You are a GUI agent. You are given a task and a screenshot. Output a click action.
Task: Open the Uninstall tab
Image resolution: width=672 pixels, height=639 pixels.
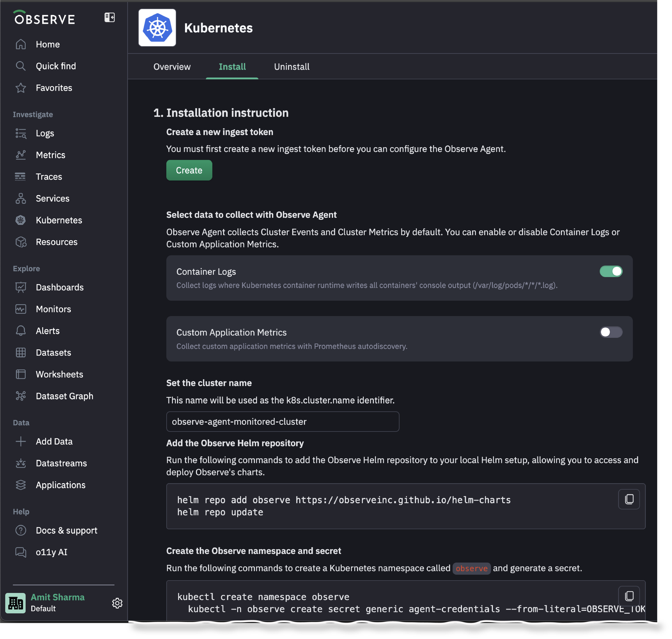[x=292, y=67]
